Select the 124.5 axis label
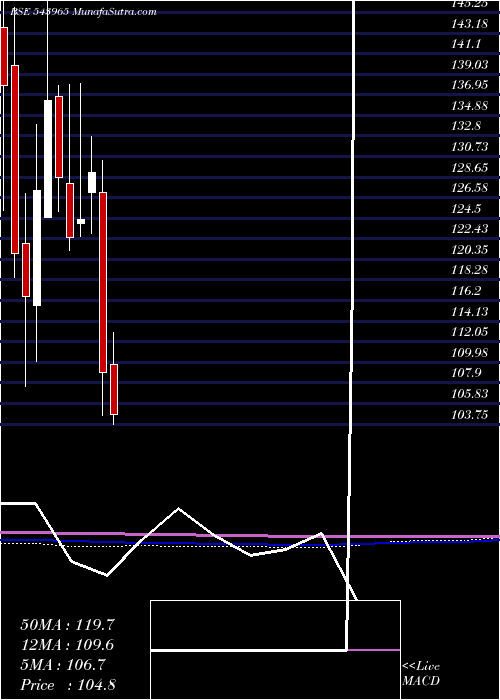Viewport: 500px width, 700px height. (467, 208)
